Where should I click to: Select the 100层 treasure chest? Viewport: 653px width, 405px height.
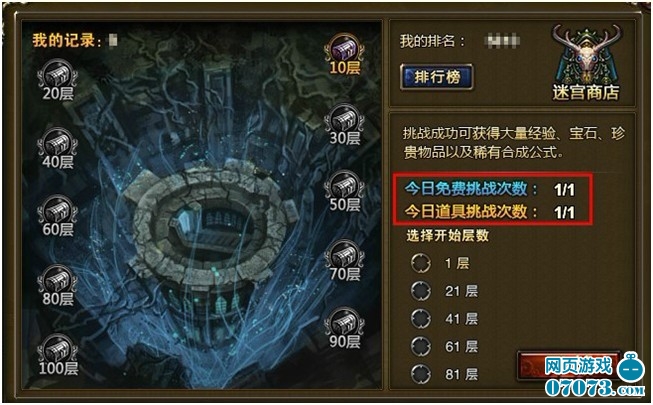point(57,355)
